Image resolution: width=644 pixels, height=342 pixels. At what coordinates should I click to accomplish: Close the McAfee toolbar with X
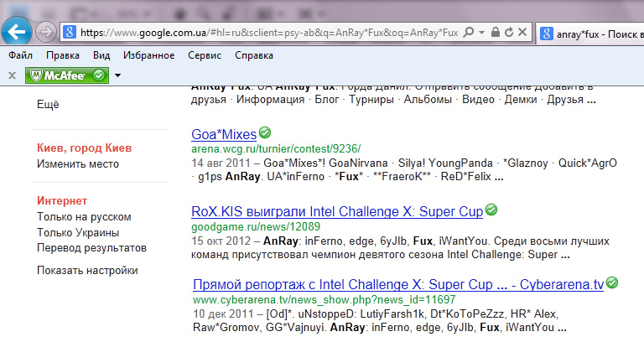tap(13, 75)
